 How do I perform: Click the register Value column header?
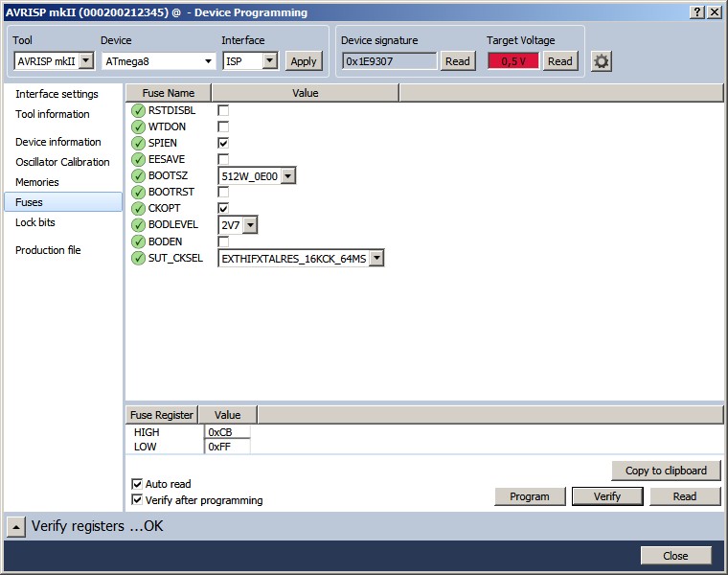click(228, 415)
